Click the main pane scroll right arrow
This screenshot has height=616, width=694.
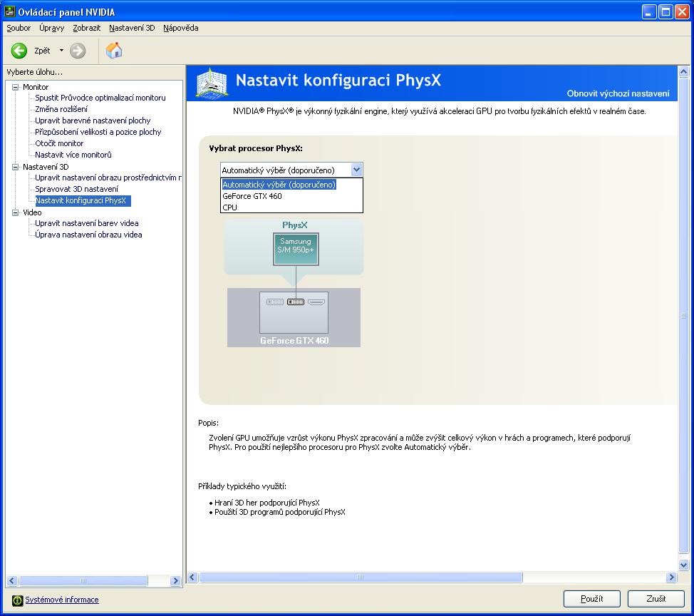671,577
